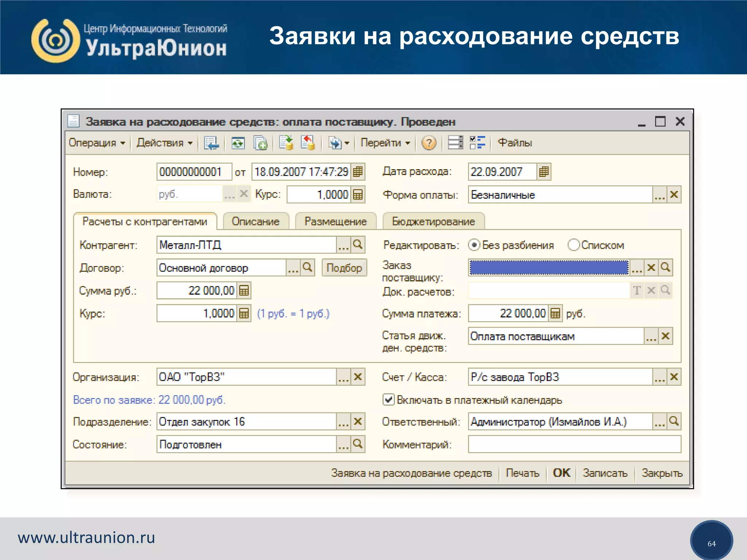Click the unpost document (red arrow) icon
The height and width of the screenshot is (560, 747).
(308, 143)
